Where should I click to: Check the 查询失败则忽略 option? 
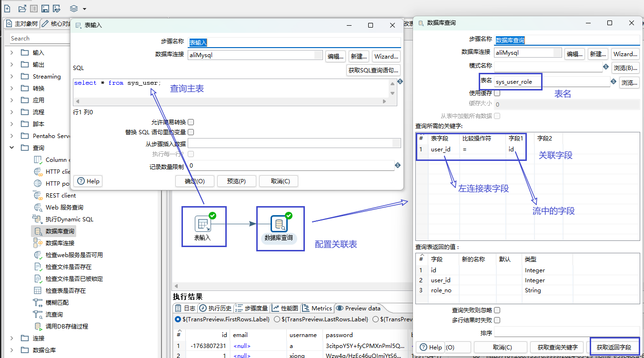(497, 310)
